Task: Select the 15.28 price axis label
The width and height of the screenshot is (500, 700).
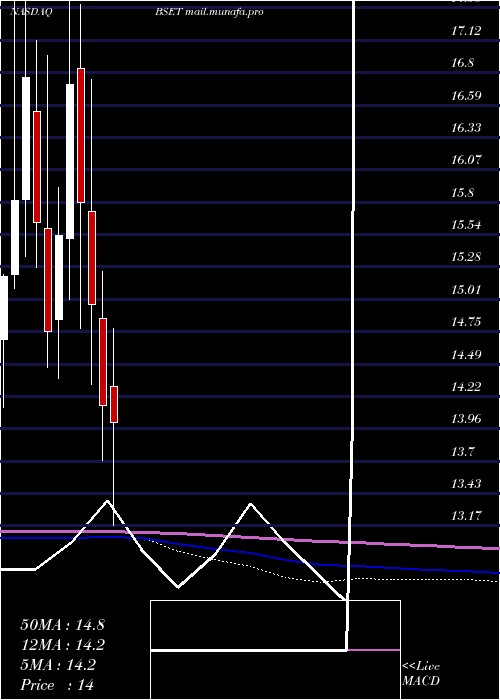Action: (467, 257)
